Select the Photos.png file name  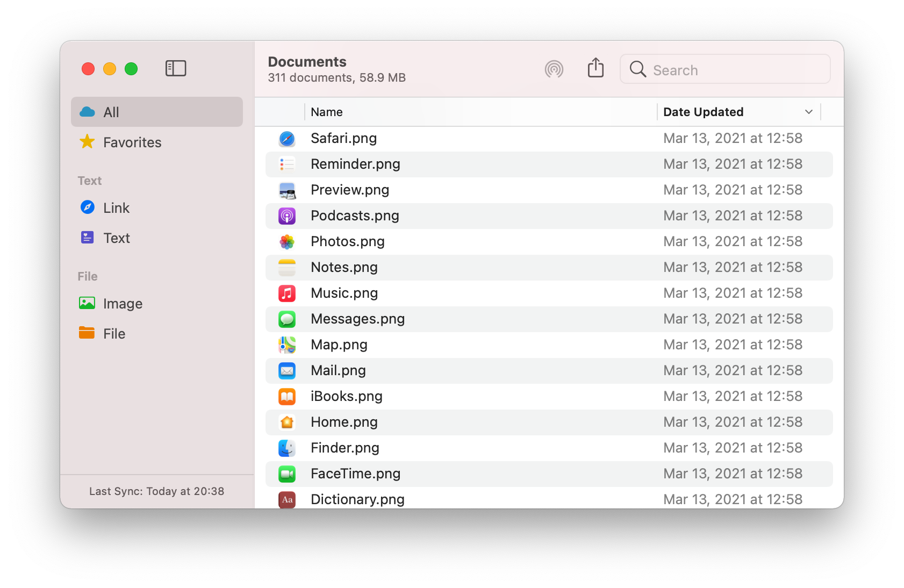[348, 242]
